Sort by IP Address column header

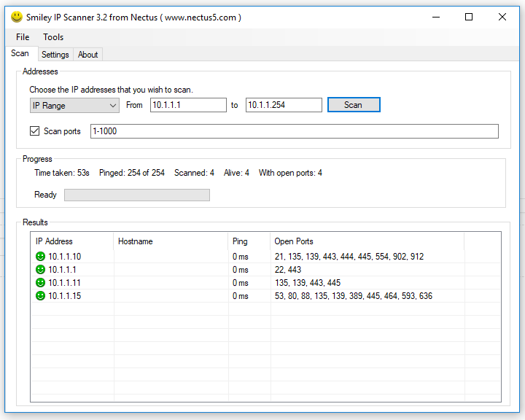click(72, 241)
